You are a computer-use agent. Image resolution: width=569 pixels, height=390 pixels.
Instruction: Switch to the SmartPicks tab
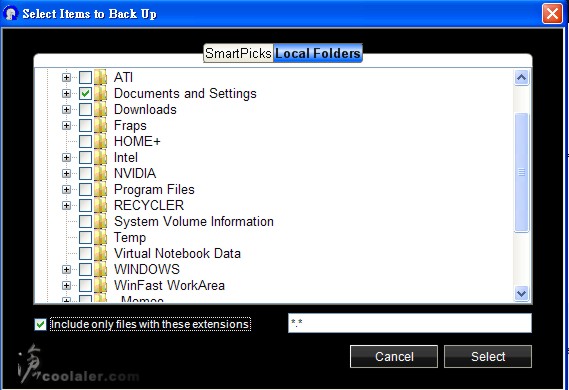[238, 53]
